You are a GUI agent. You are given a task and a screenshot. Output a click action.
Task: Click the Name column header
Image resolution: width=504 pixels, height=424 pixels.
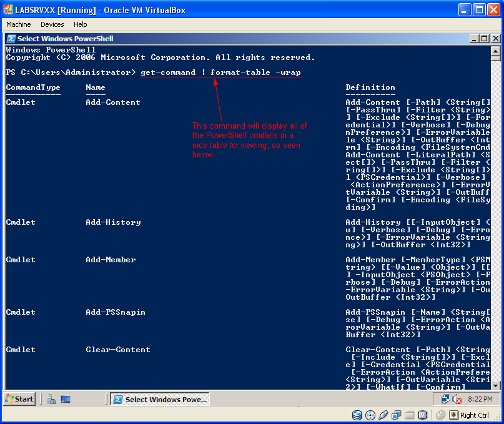point(96,87)
